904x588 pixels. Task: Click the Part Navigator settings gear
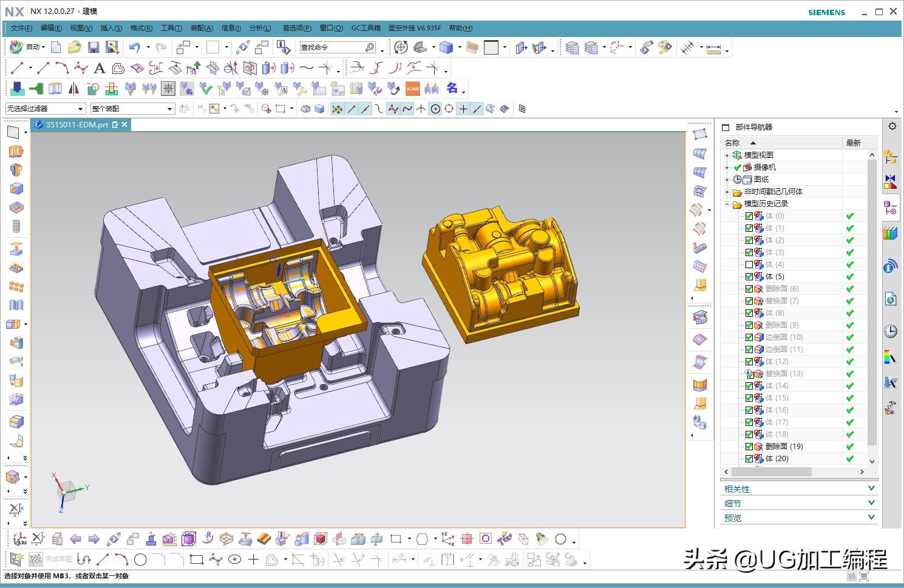coord(892,126)
